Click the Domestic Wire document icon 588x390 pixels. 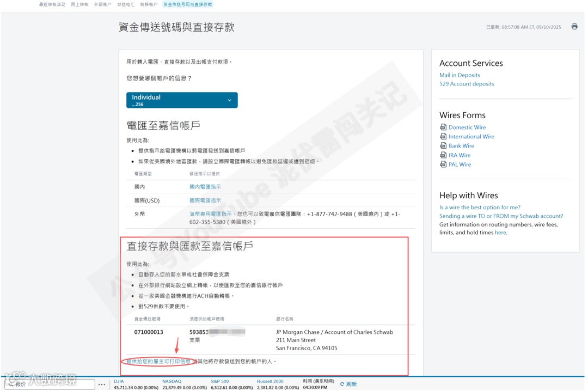[443, 127]
